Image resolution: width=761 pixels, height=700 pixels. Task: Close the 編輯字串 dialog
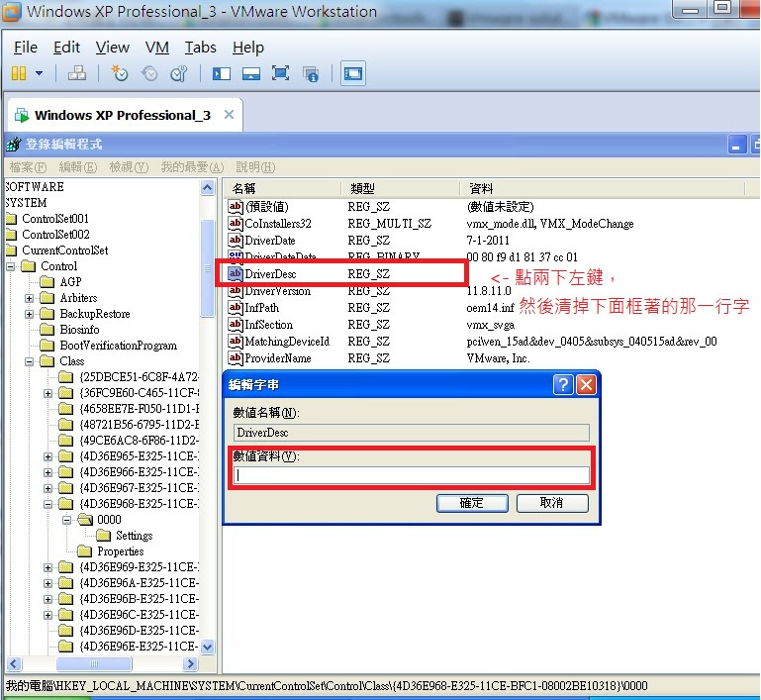(x=586, y=385)
